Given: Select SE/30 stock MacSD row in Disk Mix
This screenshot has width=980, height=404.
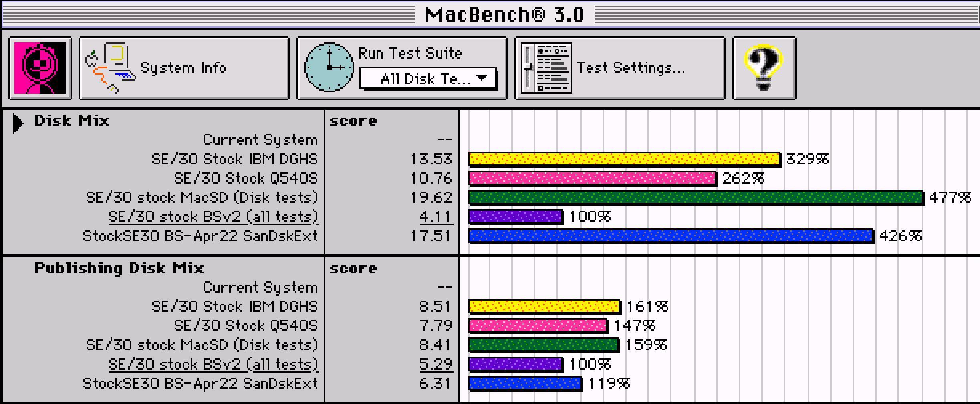Looking at the screenshot, I should (x=202, y=197).
